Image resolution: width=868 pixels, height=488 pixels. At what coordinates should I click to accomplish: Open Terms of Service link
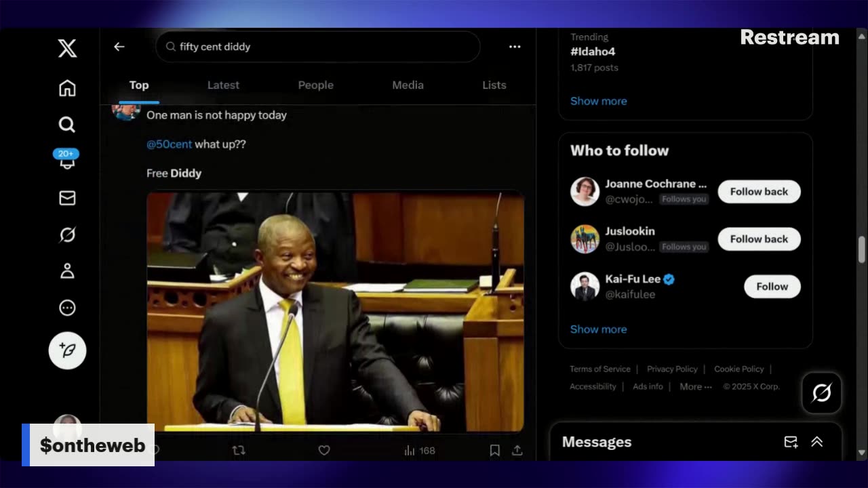click(x=600, y=369)
